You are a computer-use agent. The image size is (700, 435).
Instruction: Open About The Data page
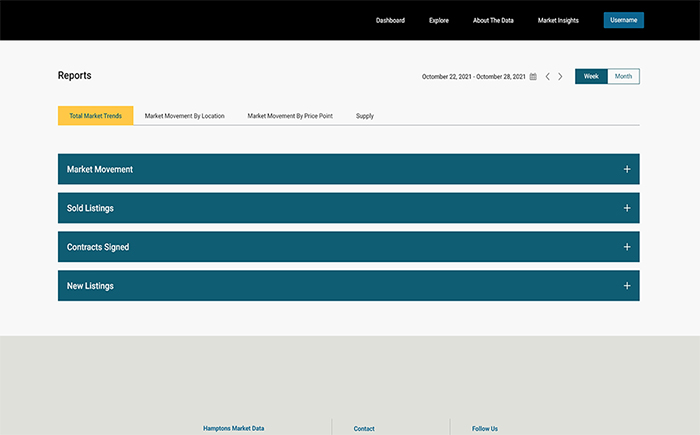click(x=493, y=20)
